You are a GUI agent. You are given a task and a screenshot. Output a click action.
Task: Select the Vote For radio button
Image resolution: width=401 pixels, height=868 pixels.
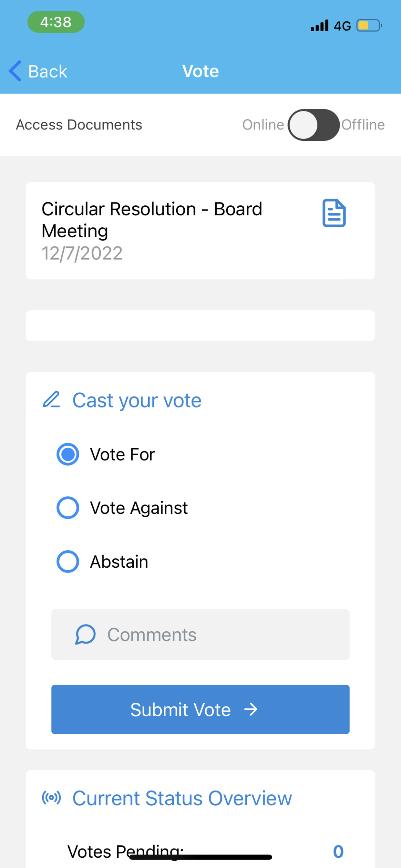coord(68,454)
